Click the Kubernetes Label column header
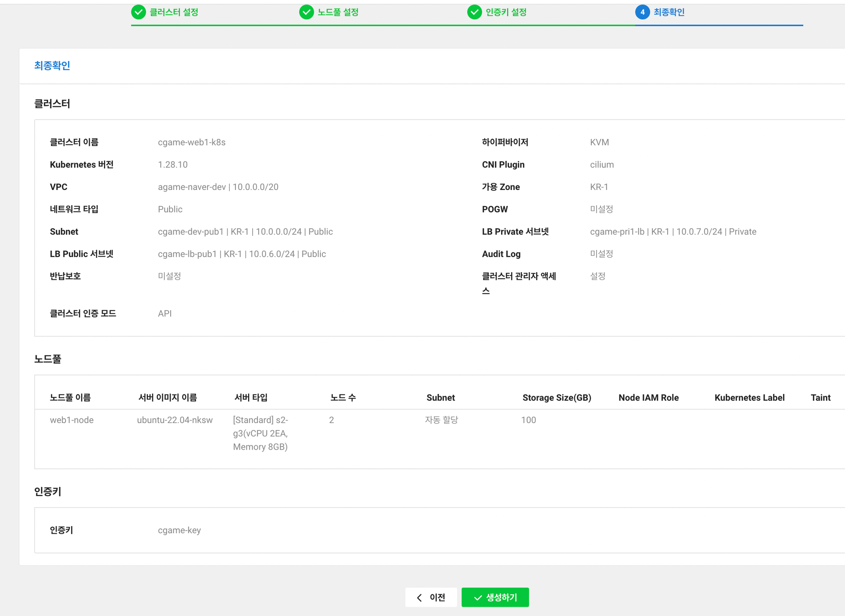This screenshot has height=616, width=845. click(749, 398)
